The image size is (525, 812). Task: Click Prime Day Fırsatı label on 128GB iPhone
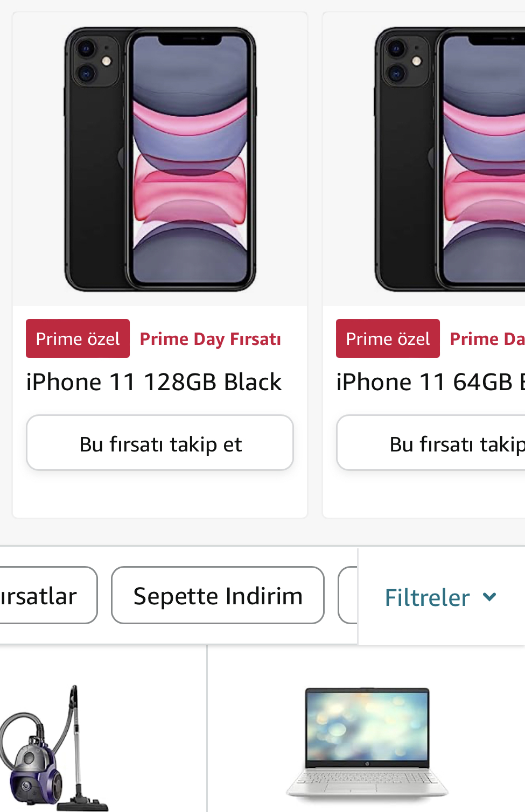[x=210, y=339]
